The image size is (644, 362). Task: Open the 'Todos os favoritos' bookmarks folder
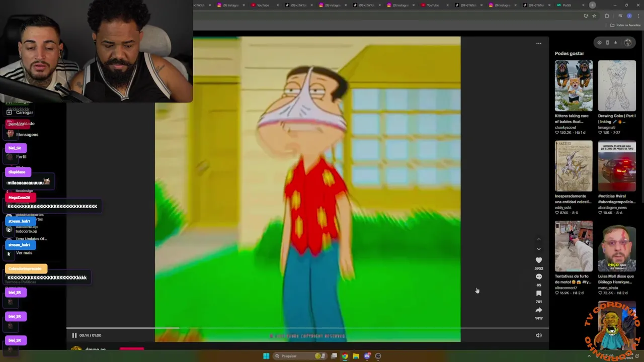pos(625,25)
